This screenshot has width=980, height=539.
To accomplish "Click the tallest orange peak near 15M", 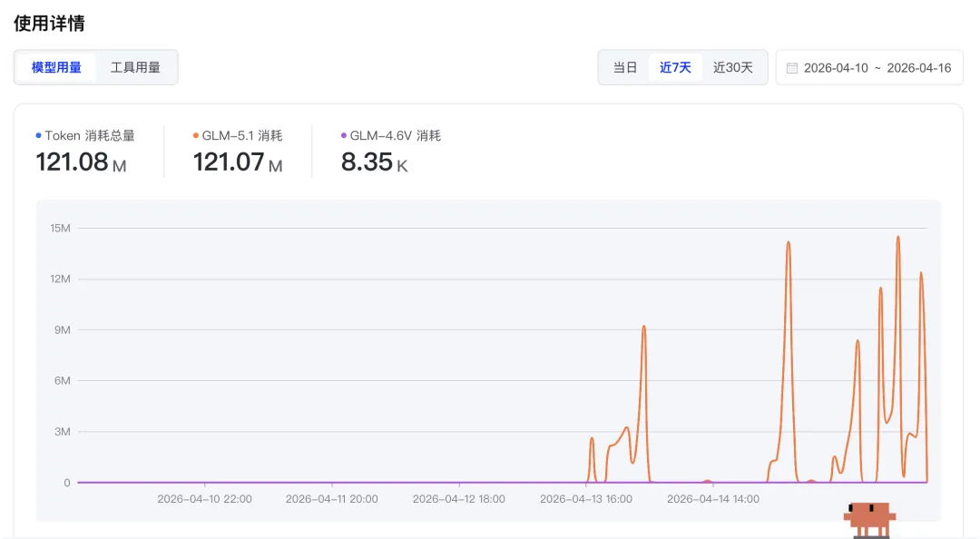I will pyautogui.click(x=898, y=238).
